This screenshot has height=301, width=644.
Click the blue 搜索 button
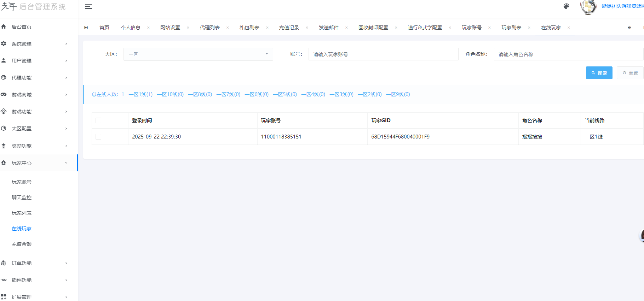[599, 73]
